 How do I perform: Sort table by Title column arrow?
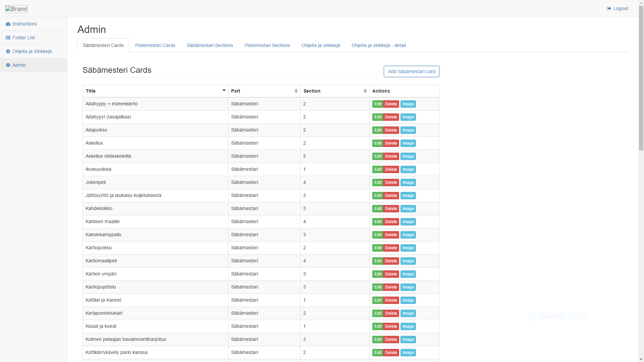coord(224,90)
